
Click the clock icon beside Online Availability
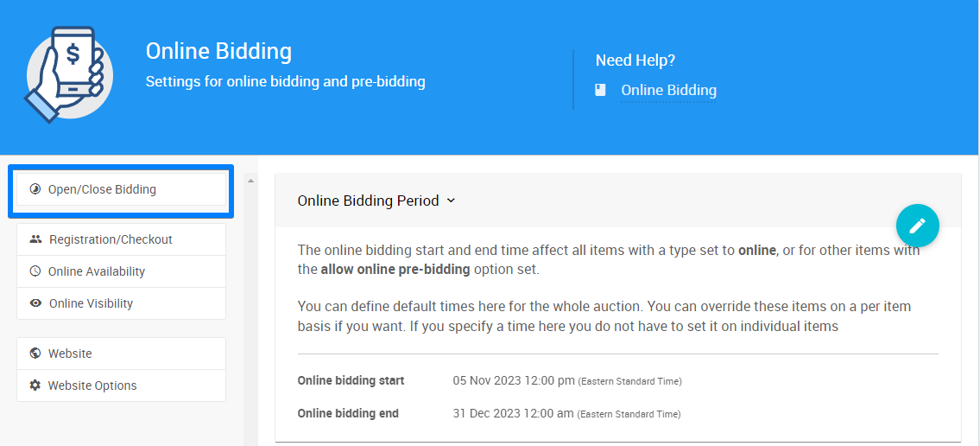coord(35,271)
